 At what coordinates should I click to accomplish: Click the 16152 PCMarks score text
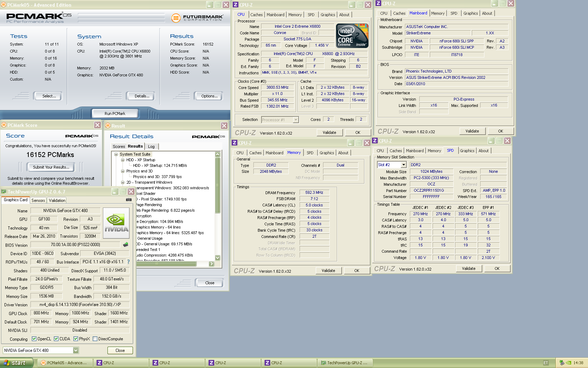tap(50, 155)
